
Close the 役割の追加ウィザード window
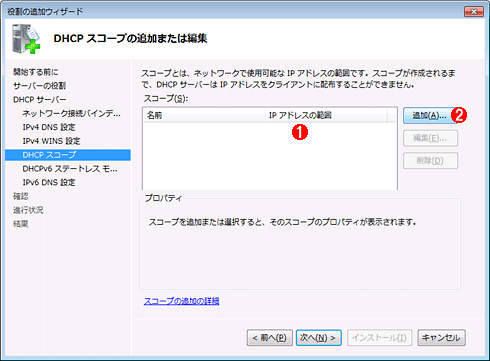pyautogui.click(x=474, y=12)
